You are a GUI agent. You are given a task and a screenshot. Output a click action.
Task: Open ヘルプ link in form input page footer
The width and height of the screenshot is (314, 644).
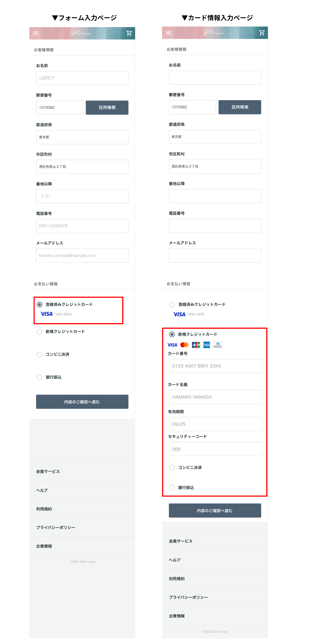[42, 490]
